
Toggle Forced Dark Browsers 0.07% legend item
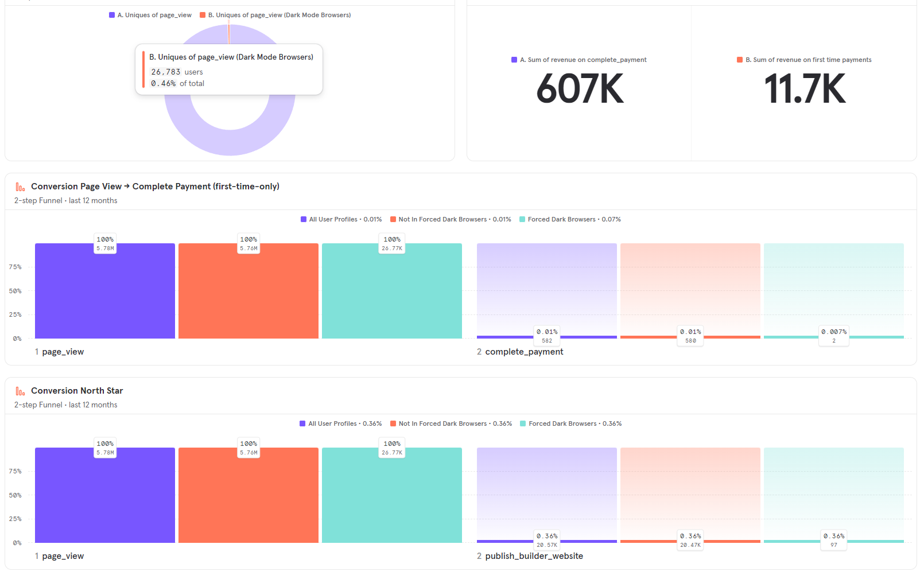(x=570, y=219)
